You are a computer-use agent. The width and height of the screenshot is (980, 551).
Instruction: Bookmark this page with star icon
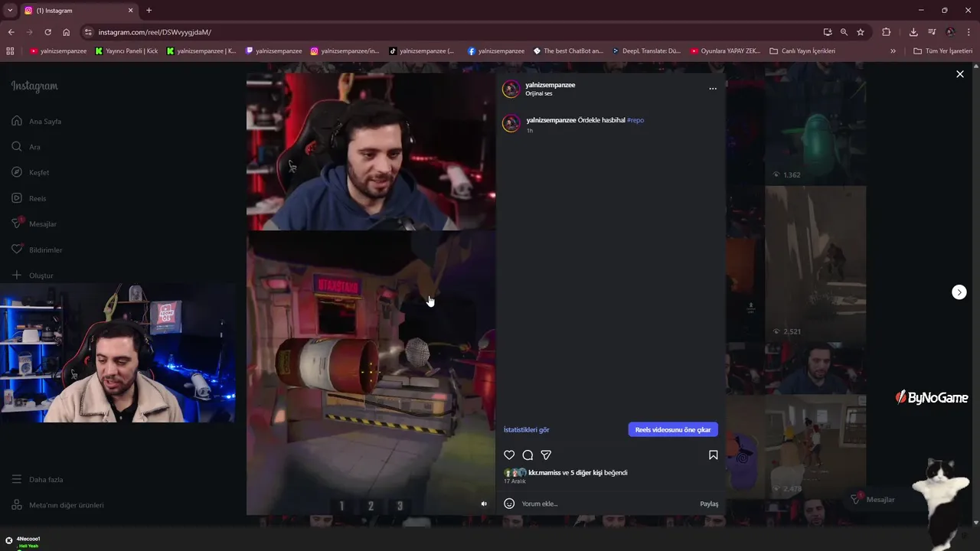(x=861, y=32)
